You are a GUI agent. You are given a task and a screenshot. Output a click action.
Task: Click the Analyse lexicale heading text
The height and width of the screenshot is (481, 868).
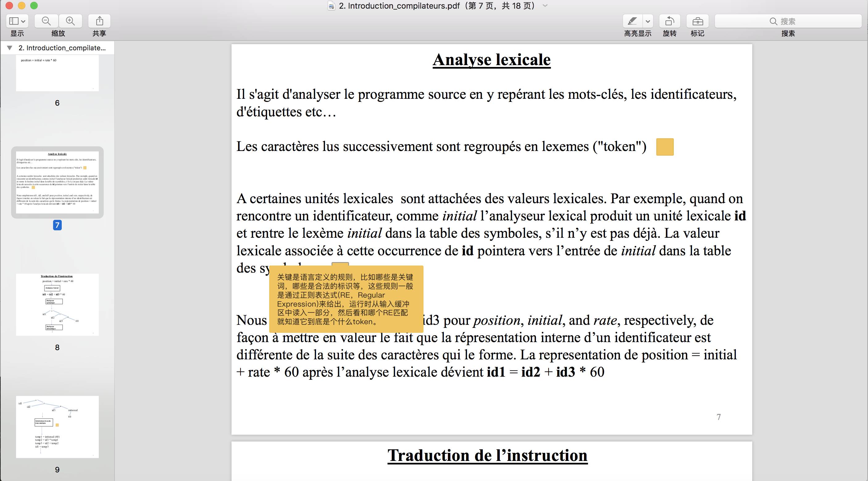491,60
